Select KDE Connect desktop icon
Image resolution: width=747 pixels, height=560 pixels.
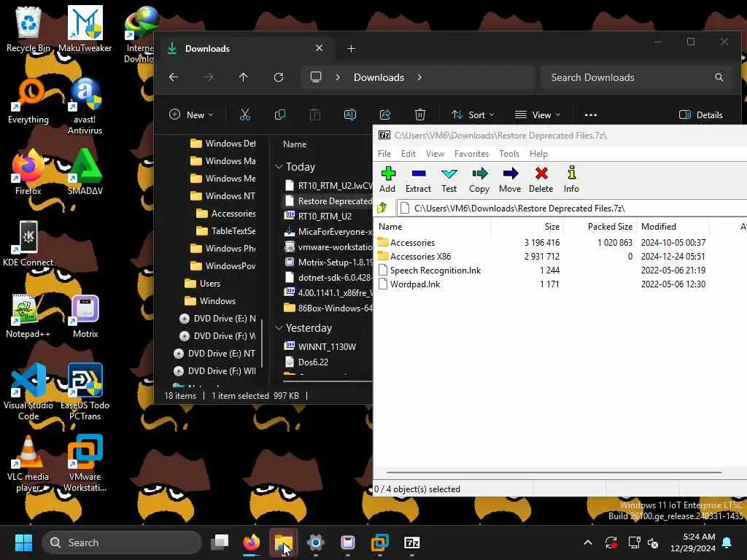coord(28,244)
